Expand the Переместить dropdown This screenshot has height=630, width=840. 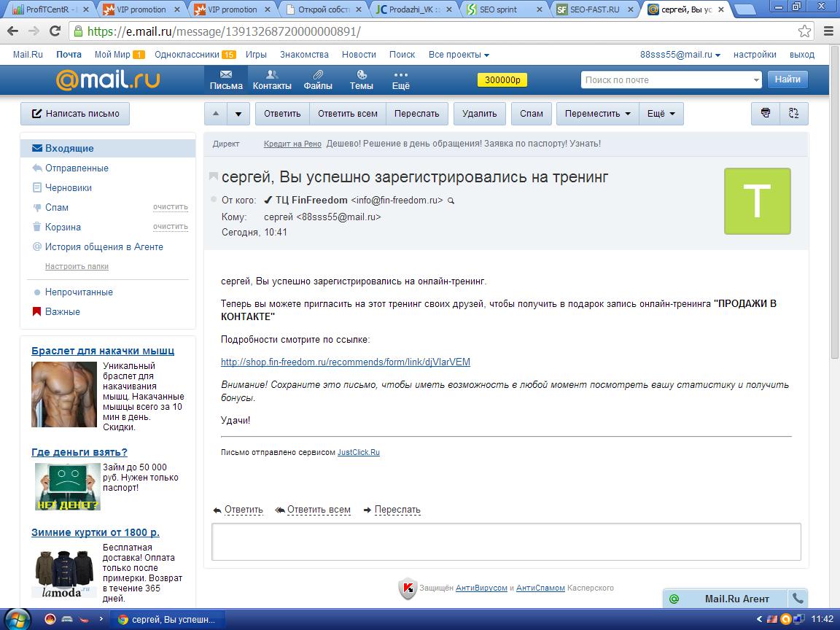(x=597, y=114)
